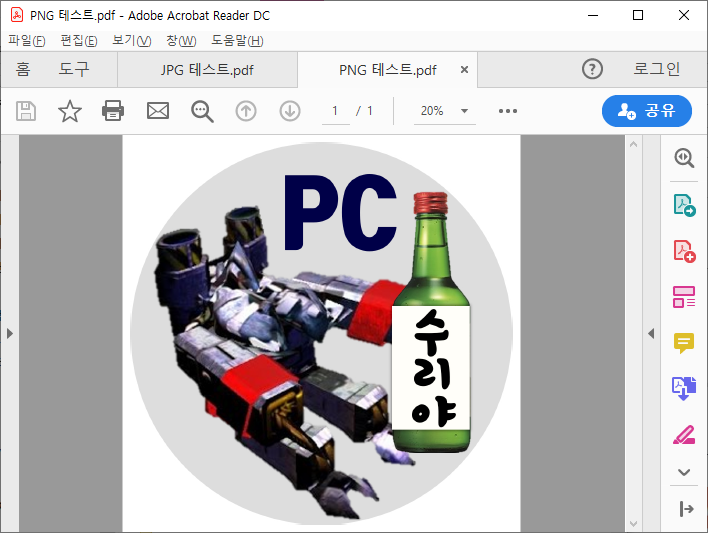708x533 pixels.
Task: Go to the previous page with the up arrow
Action: point(246,111)
